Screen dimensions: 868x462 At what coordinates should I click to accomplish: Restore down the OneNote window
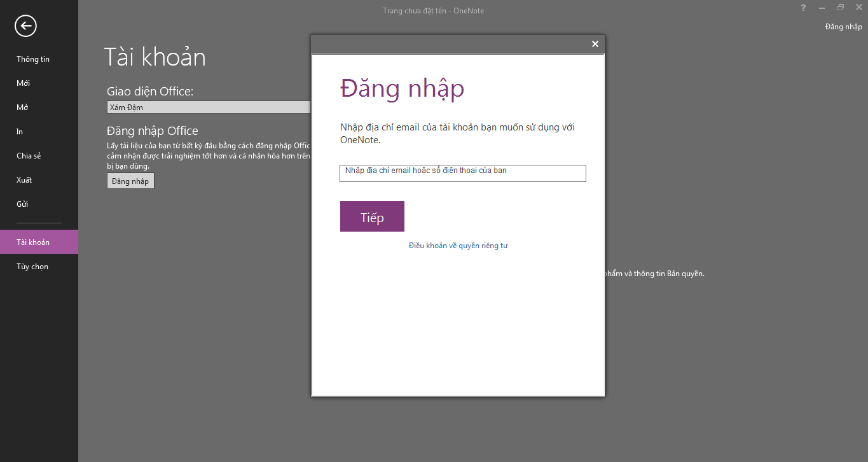(x=840, y=8)
